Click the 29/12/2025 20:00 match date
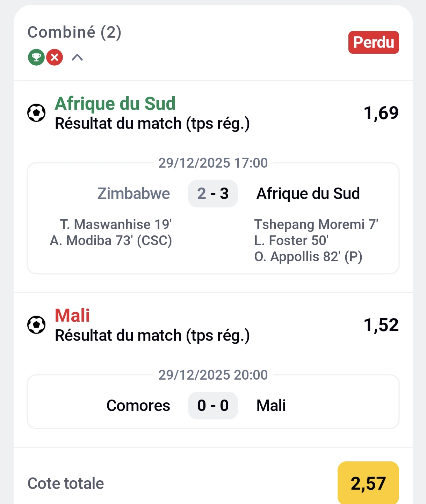The image size is (426, 504). tap(213, 375)
